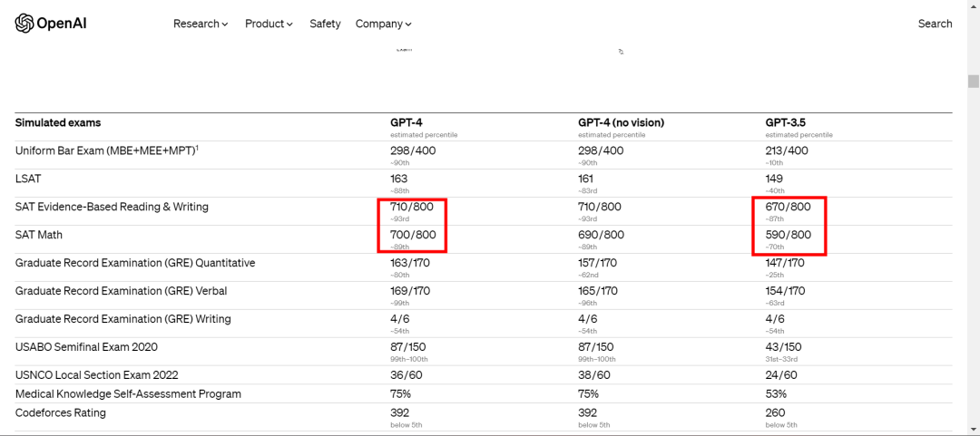Click the LSAT row label
The image size is (980, 436).
[28, 179]
